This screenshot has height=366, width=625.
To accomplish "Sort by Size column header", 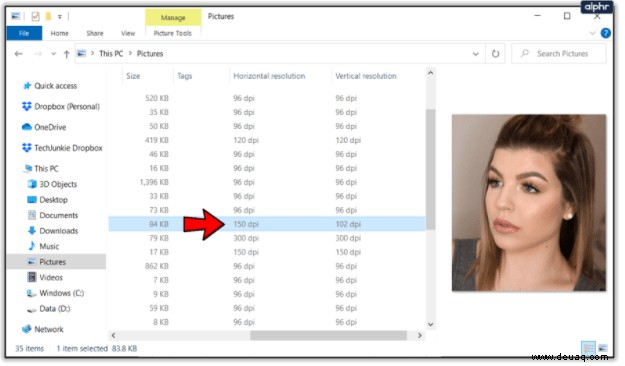I will pyautogui.click(x=133, y=76).
